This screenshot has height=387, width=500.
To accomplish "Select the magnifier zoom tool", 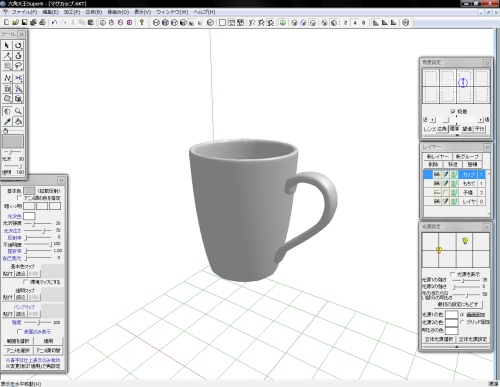I will click(18, 111).
